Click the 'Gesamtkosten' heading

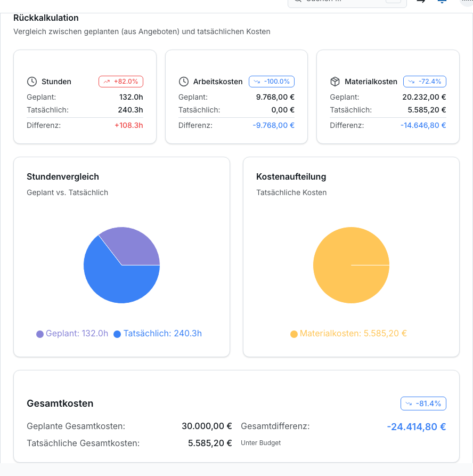pyautogui.click(x=60, y=404)
